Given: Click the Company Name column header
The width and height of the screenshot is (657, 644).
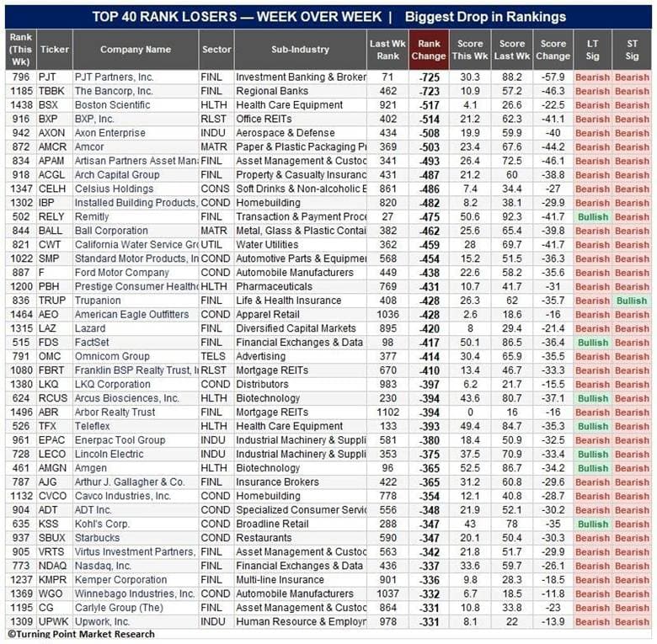Looking at the screenshot, I should pyautogui.click(x=136, y=50).
